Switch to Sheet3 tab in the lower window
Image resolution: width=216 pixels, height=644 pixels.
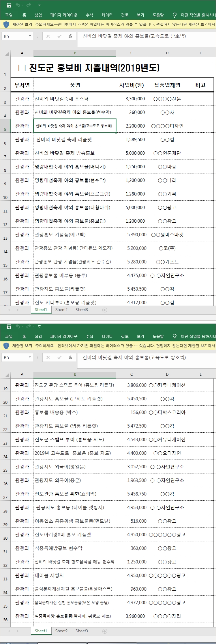tap(82, 631)
